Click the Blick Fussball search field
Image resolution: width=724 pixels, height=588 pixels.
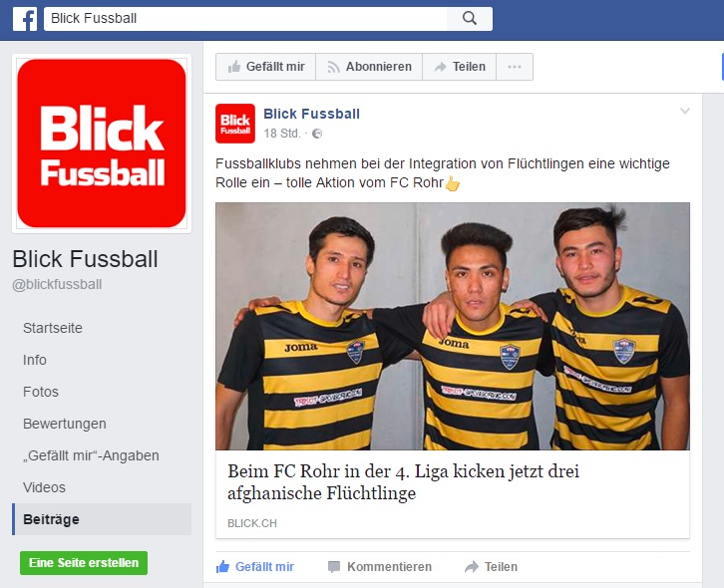245,19
